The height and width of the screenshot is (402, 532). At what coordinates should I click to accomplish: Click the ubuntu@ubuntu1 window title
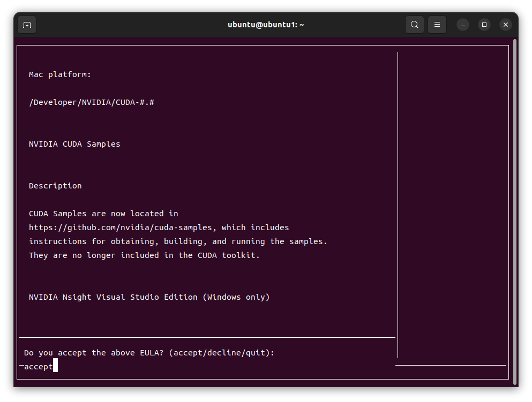tap(266, 25)
